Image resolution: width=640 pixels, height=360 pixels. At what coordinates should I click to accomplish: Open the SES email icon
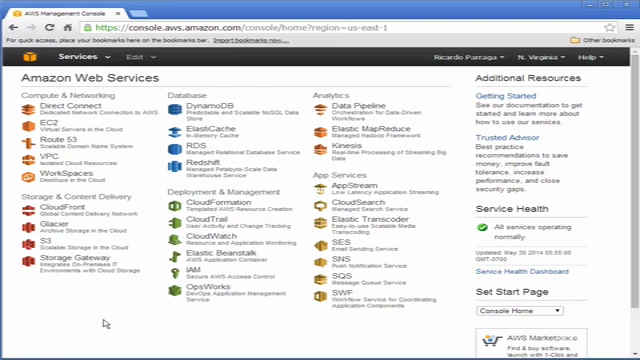(x=320, y=245)
